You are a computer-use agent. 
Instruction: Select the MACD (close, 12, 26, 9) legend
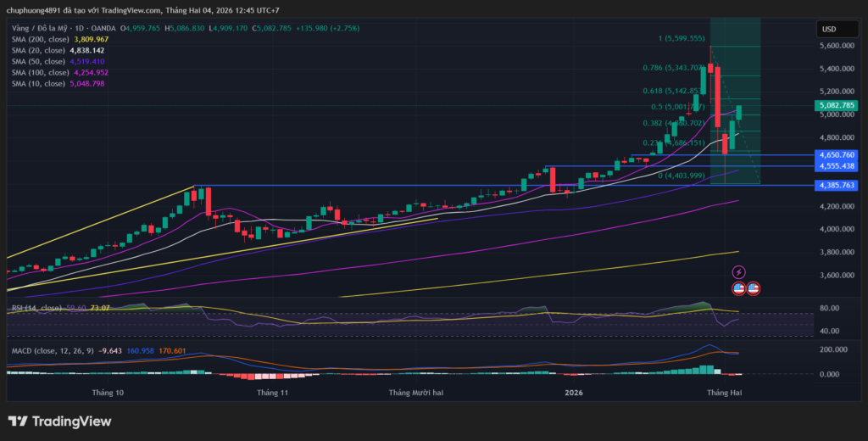tap(53, 349)
